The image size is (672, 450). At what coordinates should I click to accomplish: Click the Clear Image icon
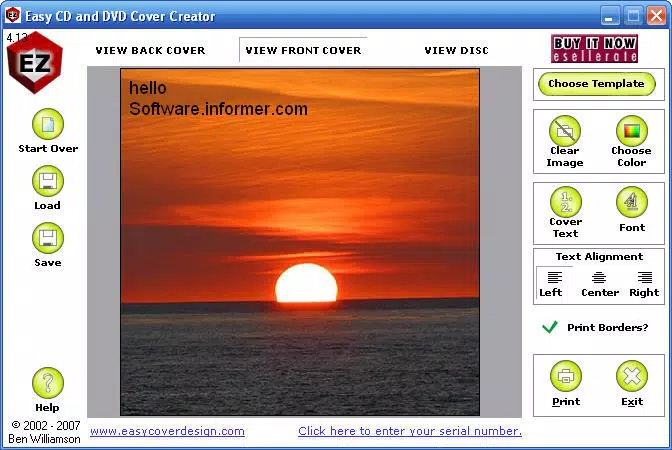click(x=565, y=131)
